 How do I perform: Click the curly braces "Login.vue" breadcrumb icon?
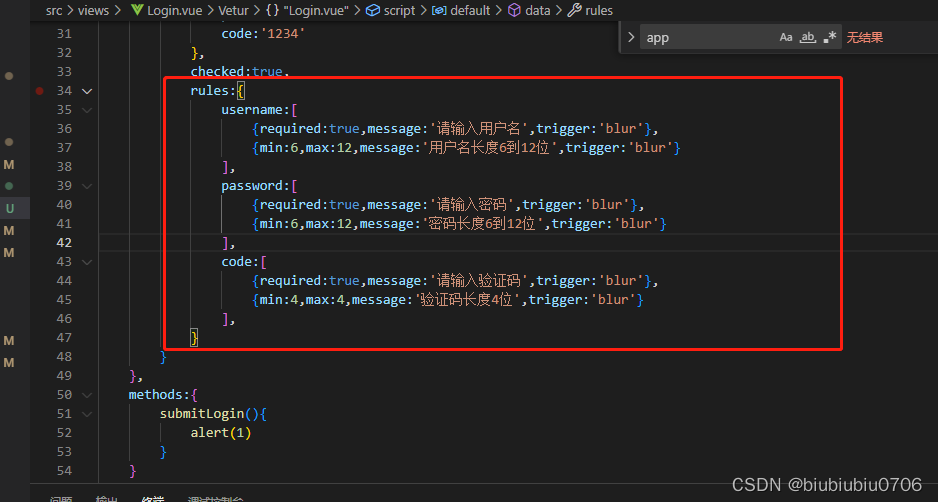[x=272, y=10]
